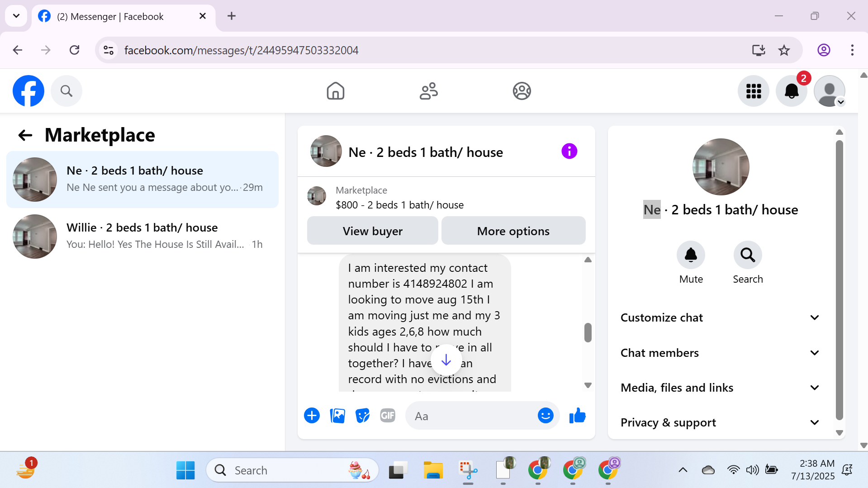Click the View buyer button
The image size is (868, 488).
373,231
